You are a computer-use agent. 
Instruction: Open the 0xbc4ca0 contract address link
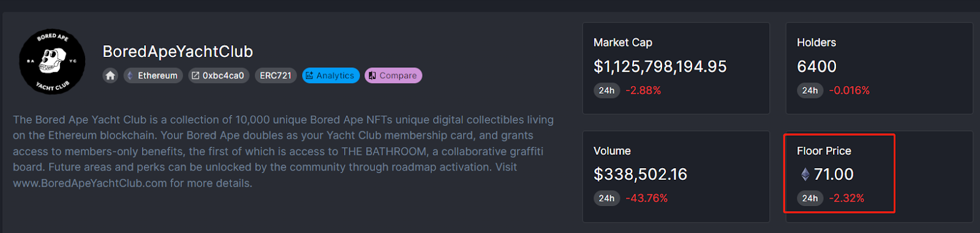[x=219, y=76]
